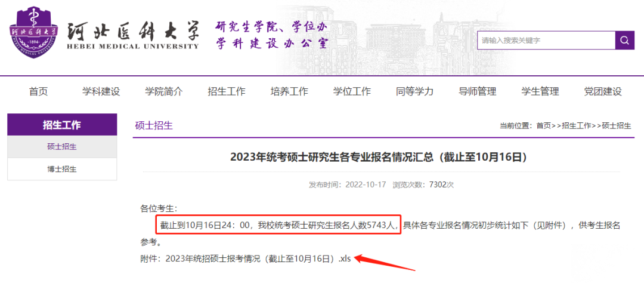The height and width of the screenshot is (283, 644).
Task: Open the 学科建设 navigation menu
Action: (x=101, y=91)
